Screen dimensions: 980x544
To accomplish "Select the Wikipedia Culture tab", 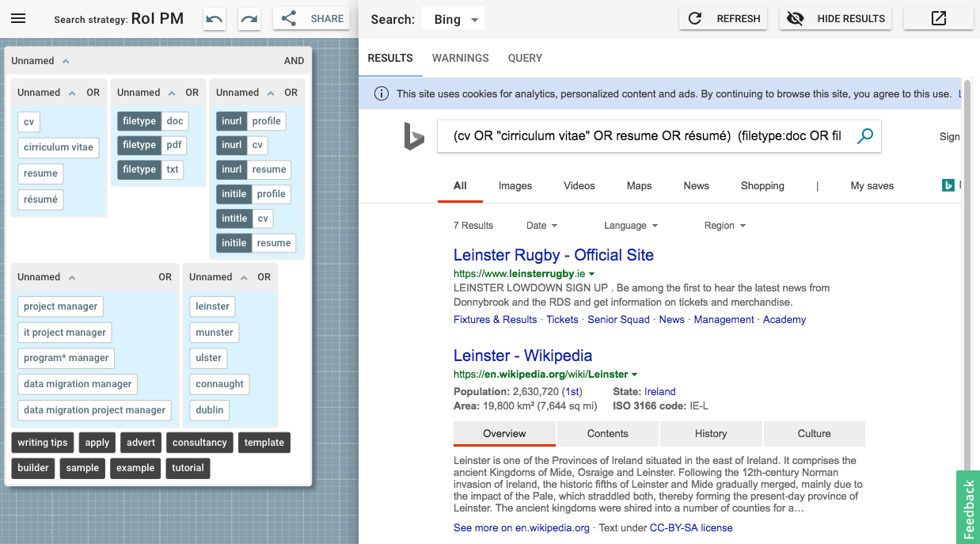I will [x=815, y=433].
